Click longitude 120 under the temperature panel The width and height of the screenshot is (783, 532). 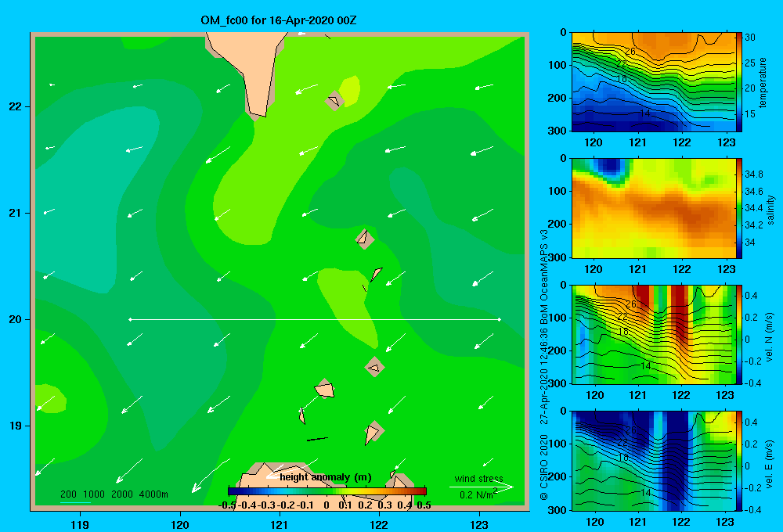pyautogui.click(x=594, y=142)
